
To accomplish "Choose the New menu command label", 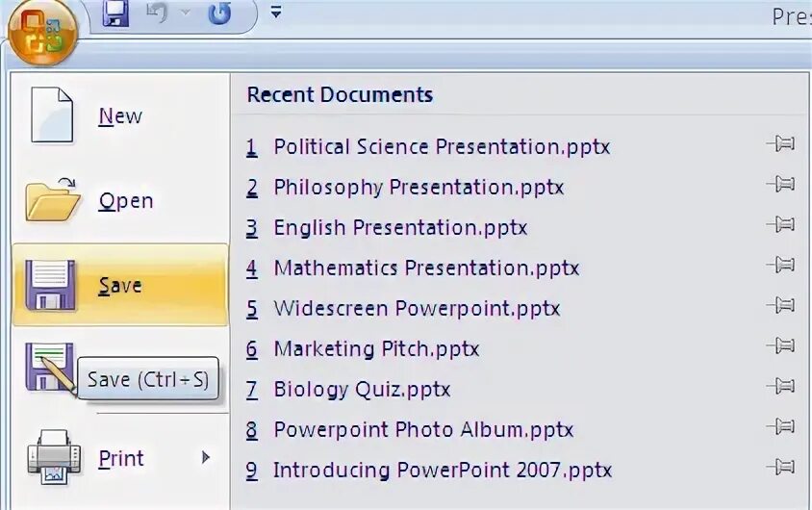I will click(x=120, y=116).
